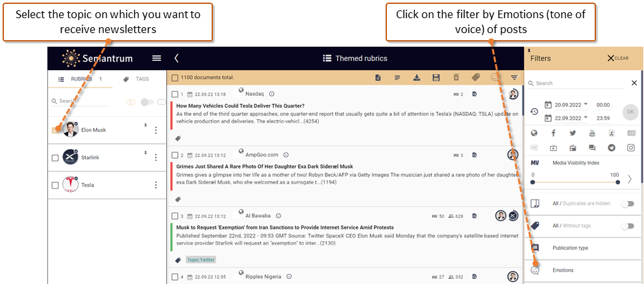Click the filter lines icon in toolbar
Viewport: 644px width, 284px height.
click(514, 77)
